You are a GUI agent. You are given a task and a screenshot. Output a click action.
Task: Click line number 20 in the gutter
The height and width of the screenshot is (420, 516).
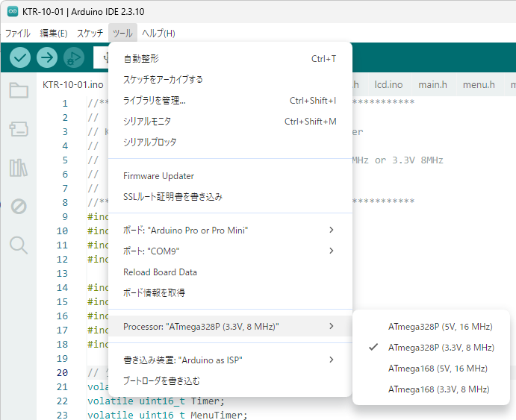62,373
